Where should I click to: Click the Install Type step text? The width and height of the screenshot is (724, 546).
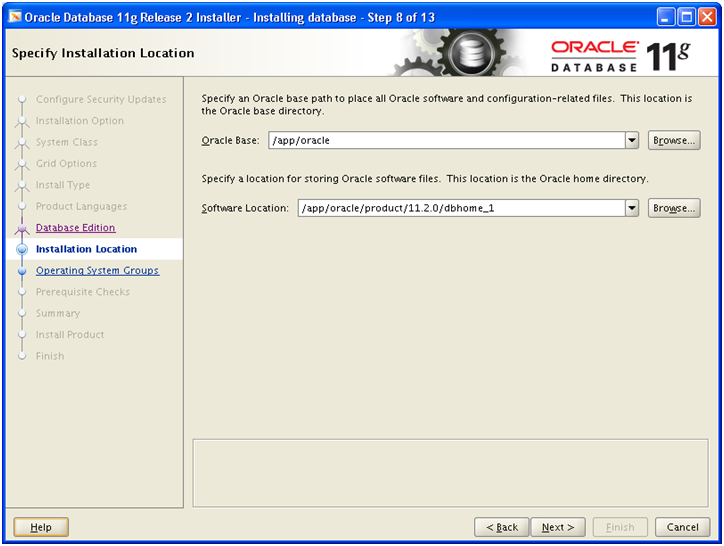coord(63,185)
